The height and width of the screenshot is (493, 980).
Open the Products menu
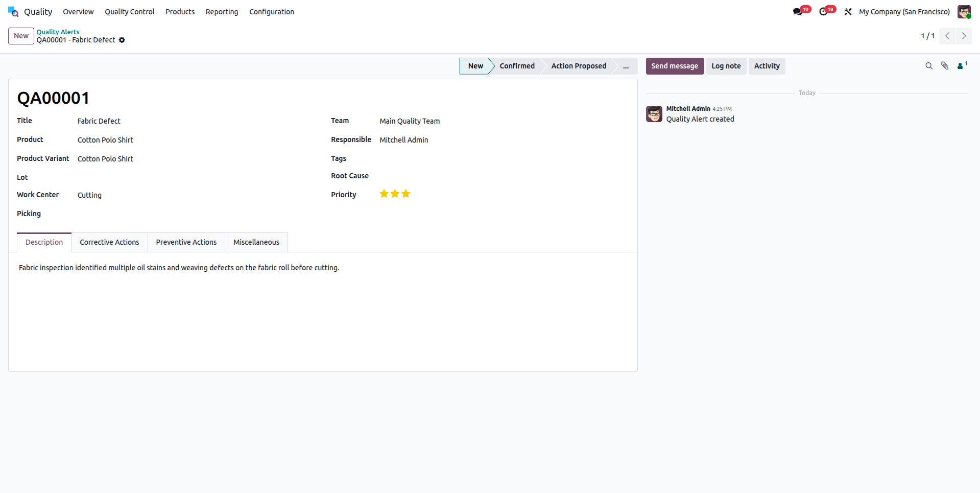180,12
